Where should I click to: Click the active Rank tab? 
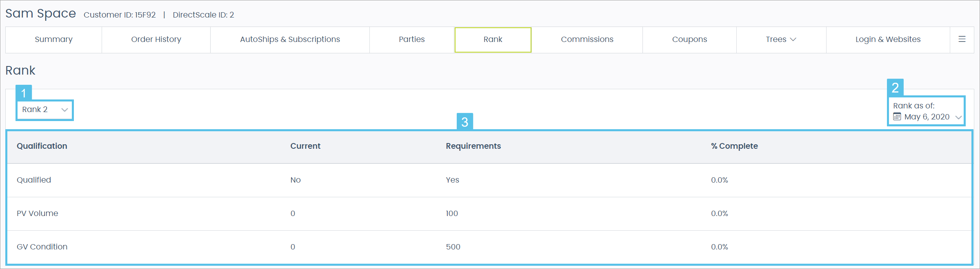pyautogui.click(x=493, y=40)
